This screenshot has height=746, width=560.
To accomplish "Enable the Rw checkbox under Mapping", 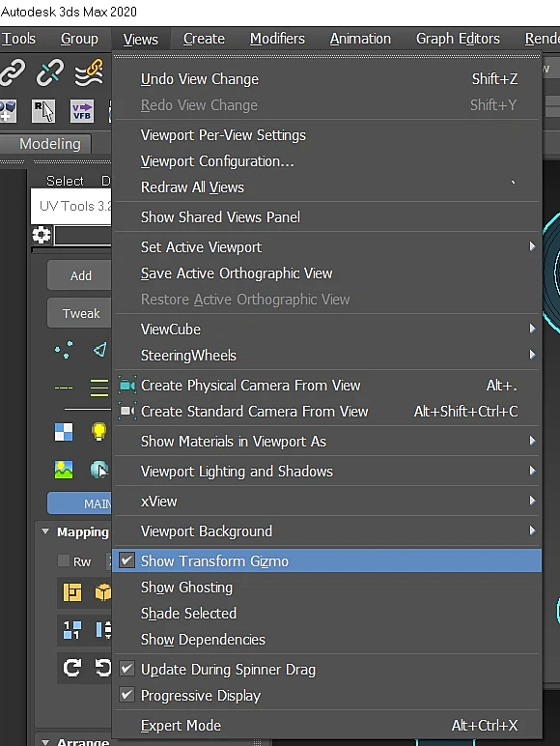I will click(64, 560).
